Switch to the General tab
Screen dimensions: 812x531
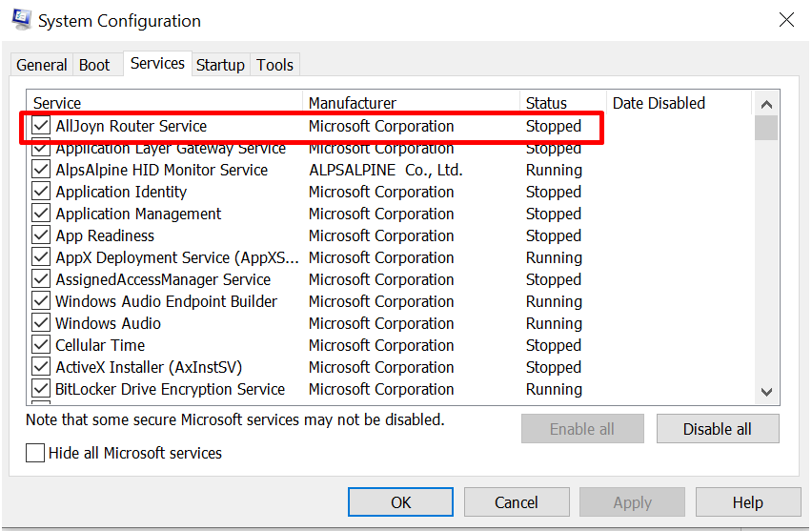(41, 65)
